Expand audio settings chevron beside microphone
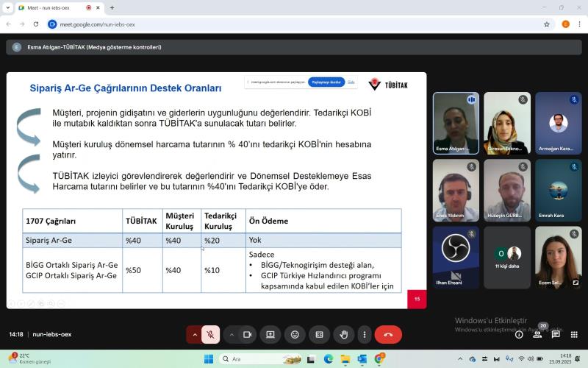Viewport: 588px width, 368px height. coord(195,334)
